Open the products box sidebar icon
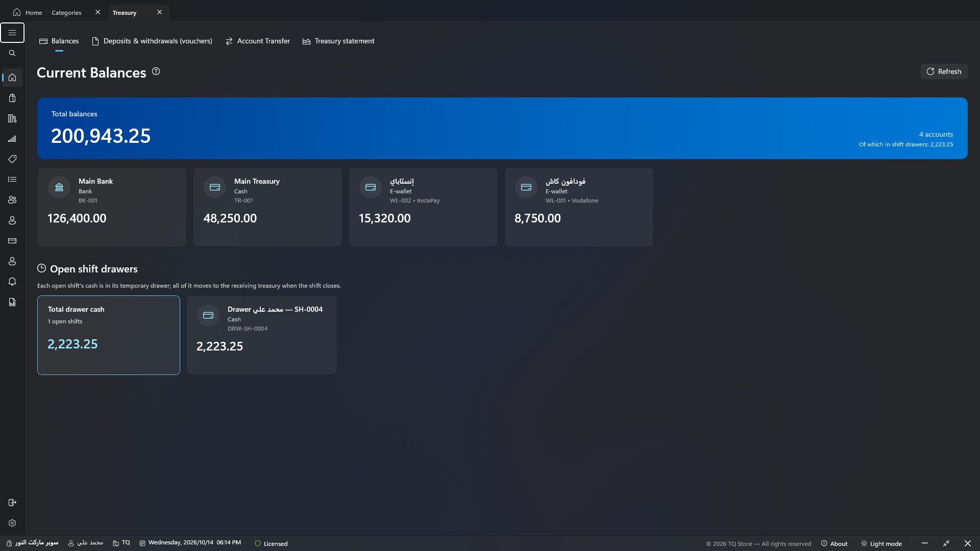 (x=12, y=98)
